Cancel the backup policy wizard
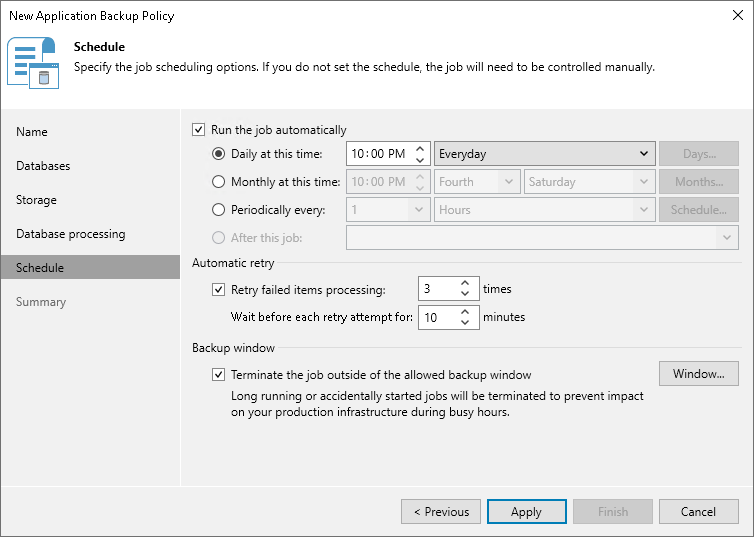The image size is (754, 537). (699, 512)
